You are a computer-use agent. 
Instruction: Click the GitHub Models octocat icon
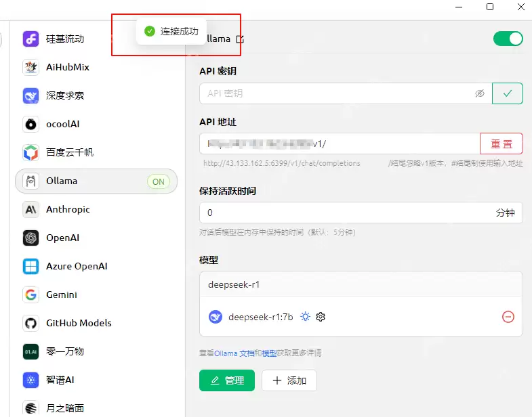(x=30, y=323)
